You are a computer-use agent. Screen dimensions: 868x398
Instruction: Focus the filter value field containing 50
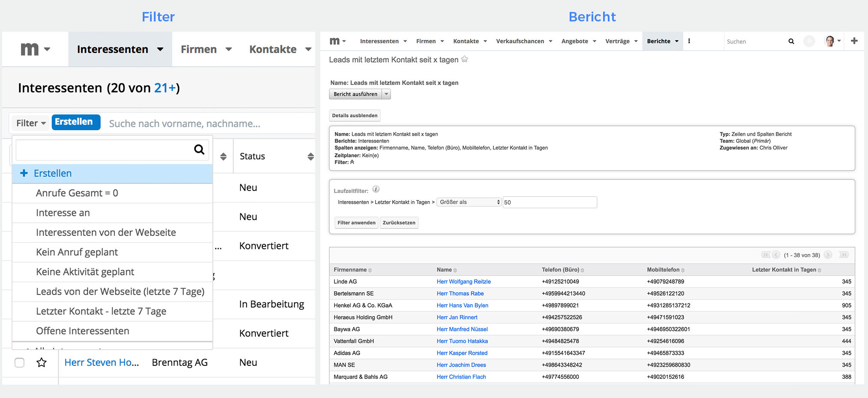550,202
